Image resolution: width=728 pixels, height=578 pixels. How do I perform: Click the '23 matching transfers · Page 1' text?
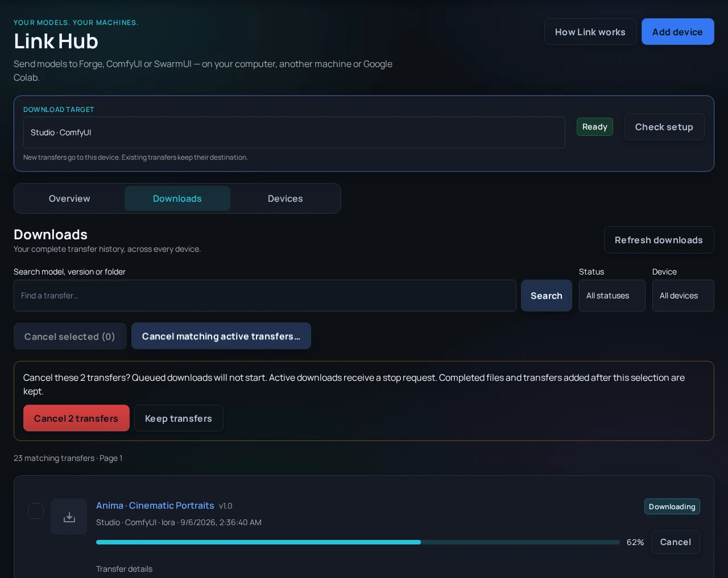point(68,458)
